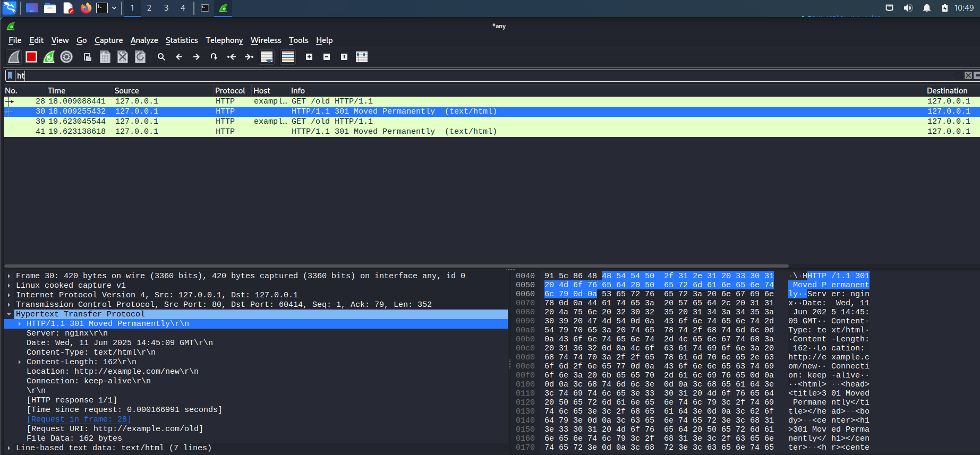
Task: Expand Transmission Control Protocol node
Action: pos(9,305)
